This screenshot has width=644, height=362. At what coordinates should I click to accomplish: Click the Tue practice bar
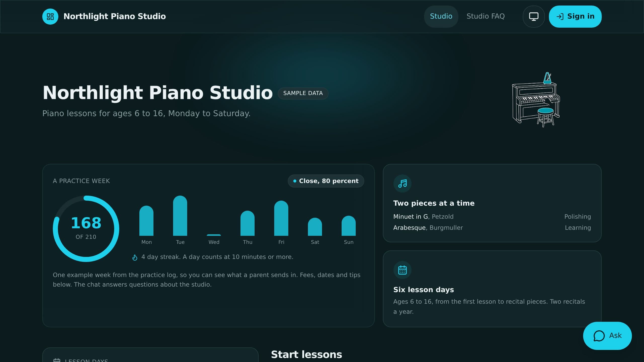point(180,216)
